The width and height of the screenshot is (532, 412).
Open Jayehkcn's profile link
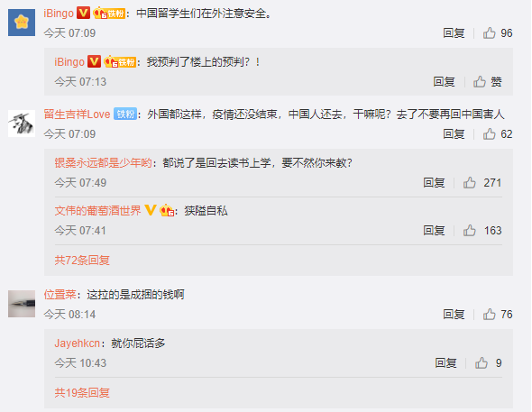77,343
